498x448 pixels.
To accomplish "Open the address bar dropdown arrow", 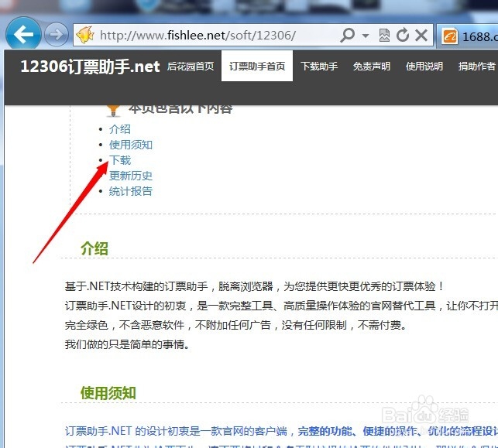I will 366,36.
